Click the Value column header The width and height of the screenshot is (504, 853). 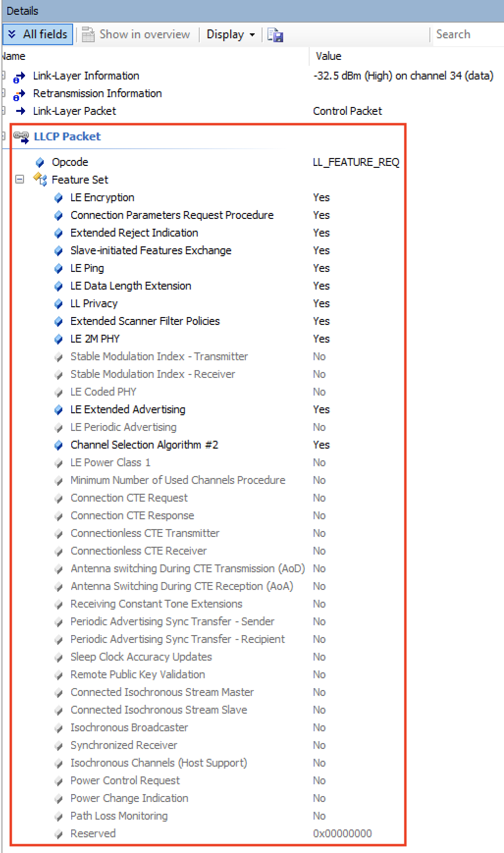coord(328,56)
